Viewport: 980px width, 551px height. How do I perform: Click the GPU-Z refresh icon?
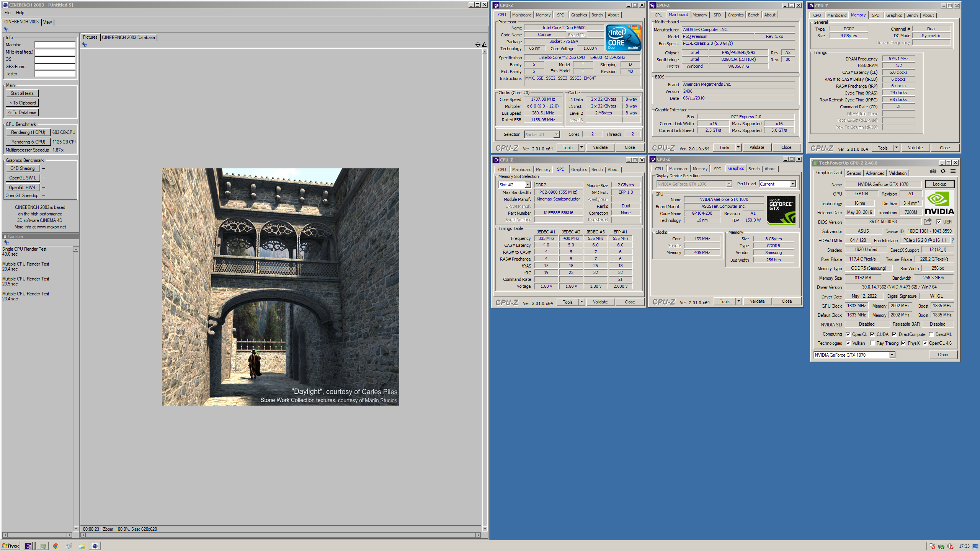[x=943, y=171]
